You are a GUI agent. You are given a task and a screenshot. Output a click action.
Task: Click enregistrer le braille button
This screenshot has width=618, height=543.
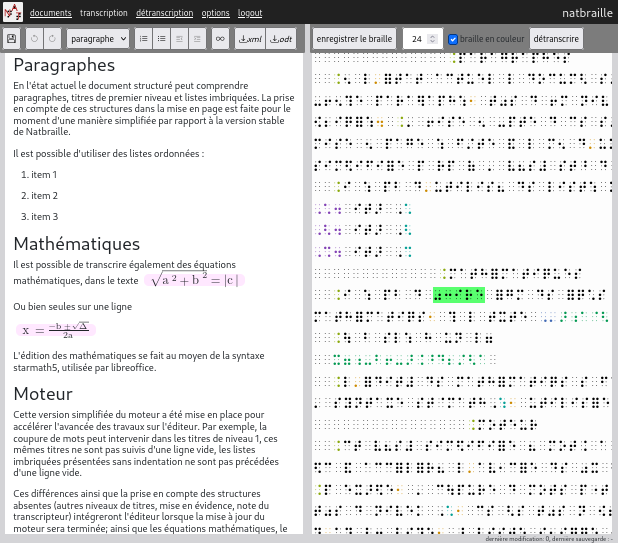click(x=354, y=39)
